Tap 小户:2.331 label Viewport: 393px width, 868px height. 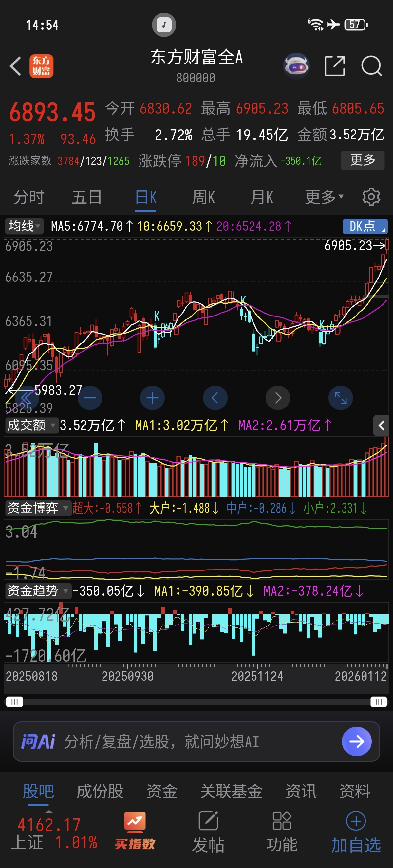(335, 508)
